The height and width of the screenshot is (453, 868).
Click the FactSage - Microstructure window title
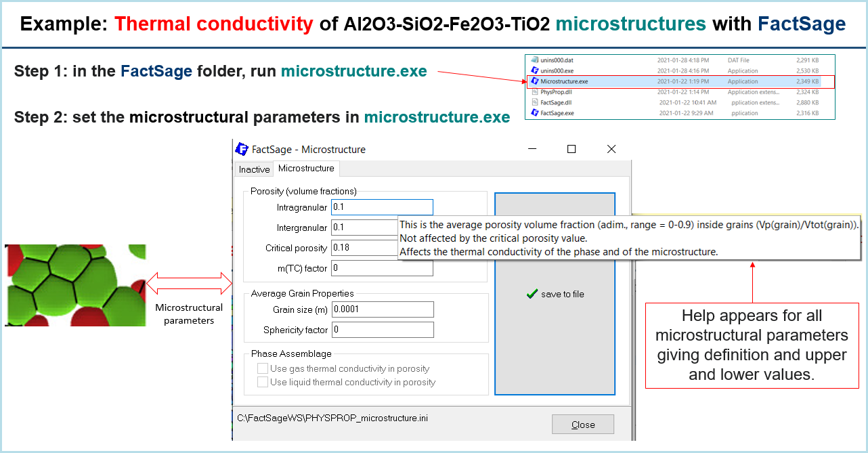309,149
